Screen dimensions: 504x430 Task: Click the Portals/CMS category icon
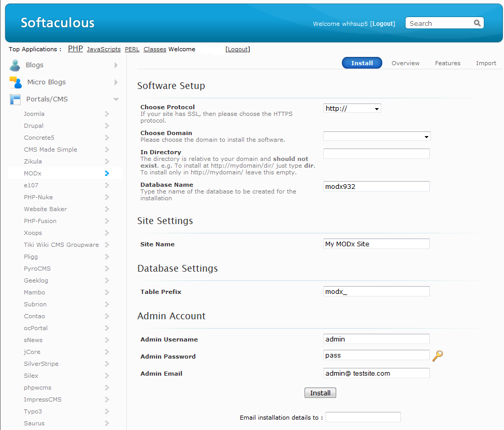coord(16,99)
